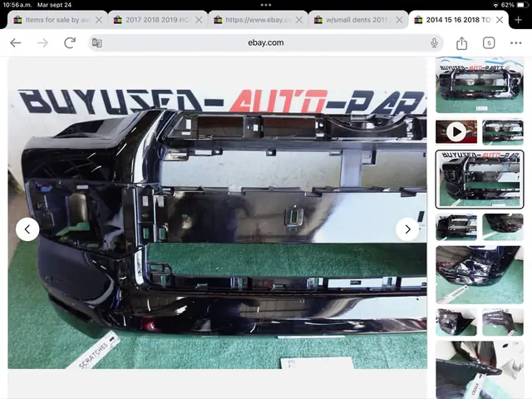Click the ebay.com address field

pos(266,42)
